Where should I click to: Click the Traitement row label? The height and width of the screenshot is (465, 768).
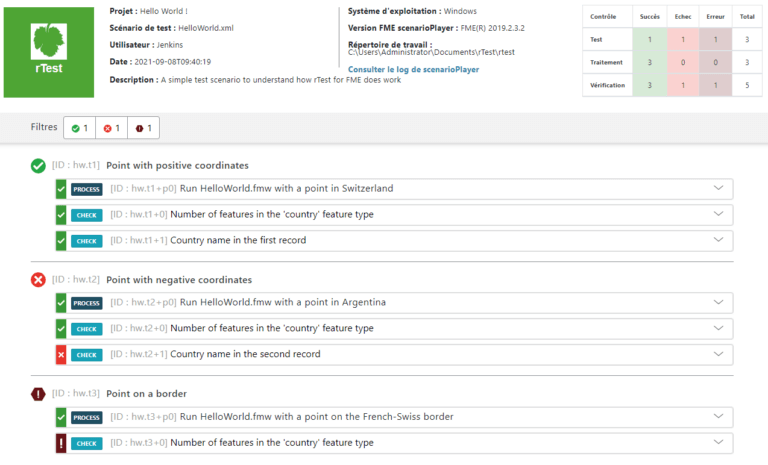pos(606,62)
